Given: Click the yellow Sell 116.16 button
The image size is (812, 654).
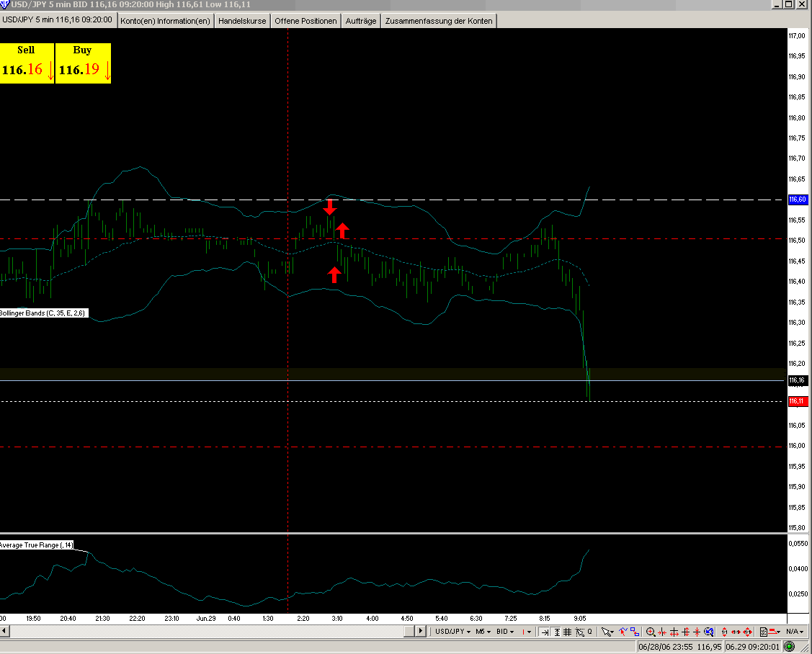Looking at the screenshot, I should (x=27, y=63).
